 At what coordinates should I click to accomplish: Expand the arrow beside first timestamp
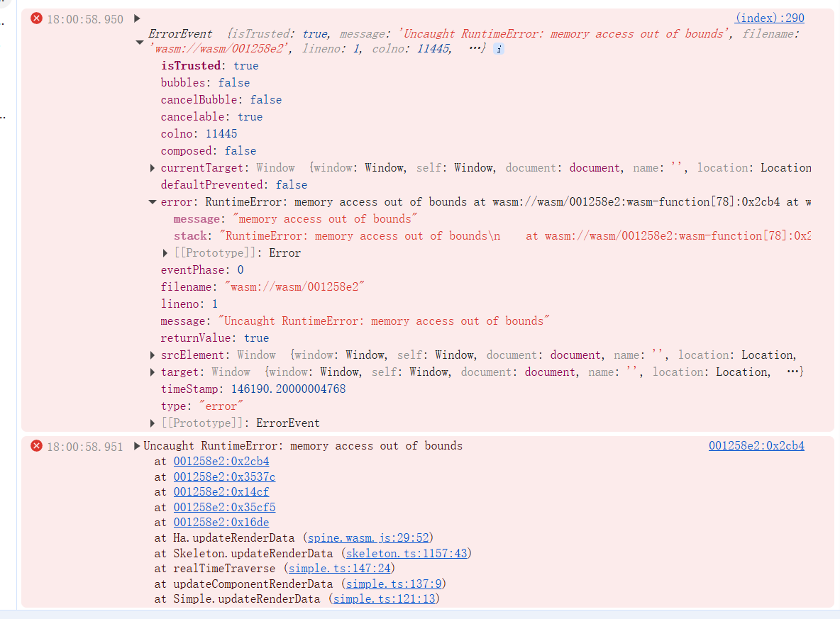pos(137,18)
